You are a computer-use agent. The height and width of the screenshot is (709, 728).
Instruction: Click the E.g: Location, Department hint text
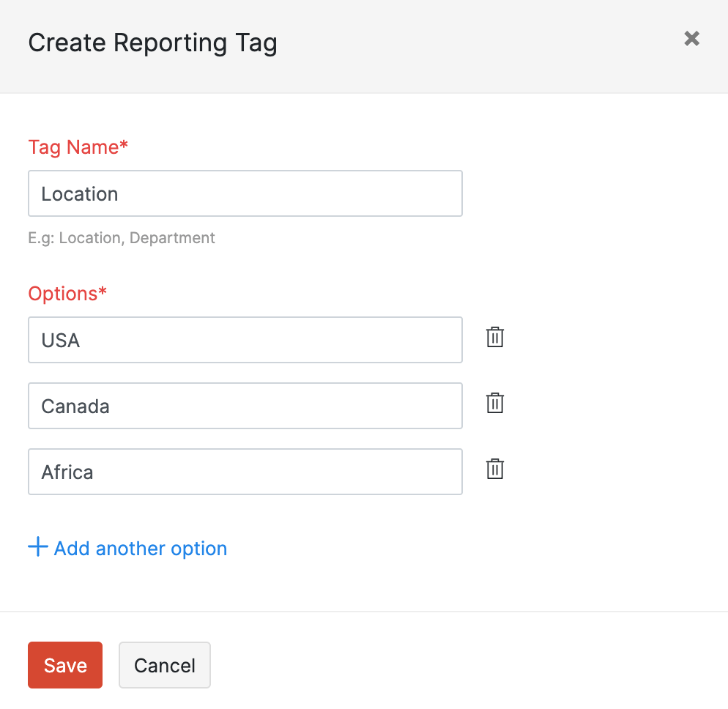tap(122, 237)
